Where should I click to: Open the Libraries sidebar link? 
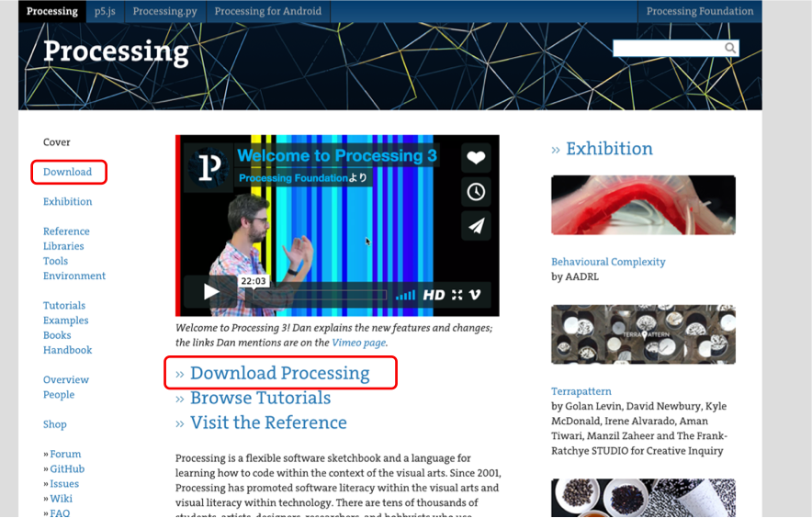point(63,246)
